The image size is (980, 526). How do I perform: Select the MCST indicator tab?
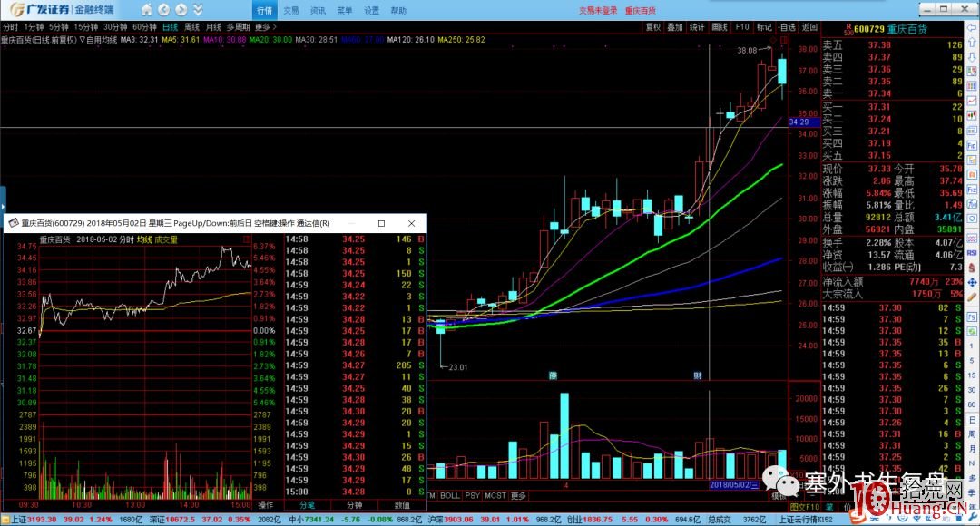coord(495,495)
